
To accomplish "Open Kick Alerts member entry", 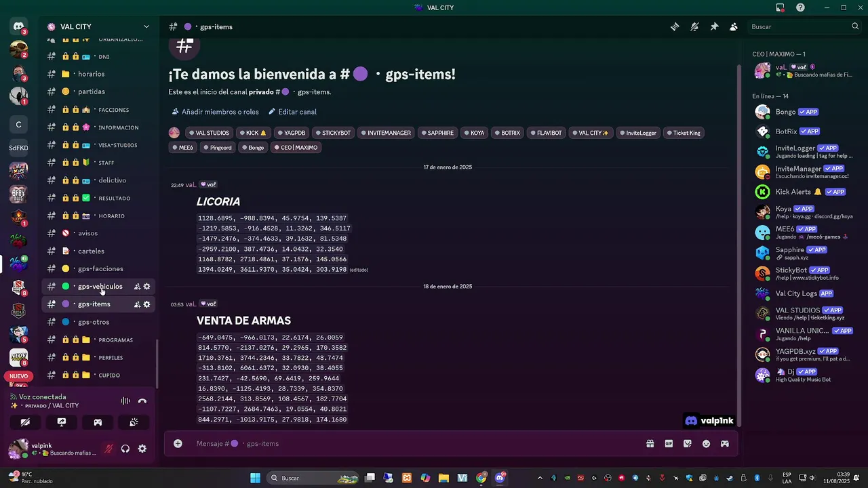I will pos(804,192).
